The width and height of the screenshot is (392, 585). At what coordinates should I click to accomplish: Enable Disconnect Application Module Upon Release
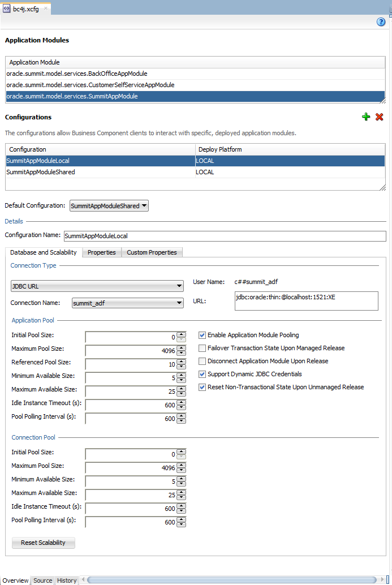[x=202, y=361]
